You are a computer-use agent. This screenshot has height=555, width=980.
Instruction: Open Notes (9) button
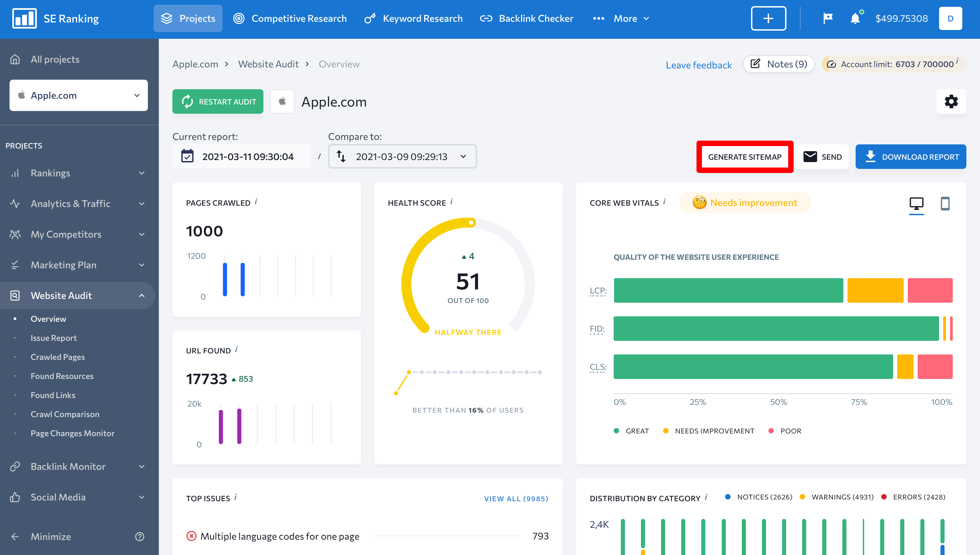tap(779, 64)
